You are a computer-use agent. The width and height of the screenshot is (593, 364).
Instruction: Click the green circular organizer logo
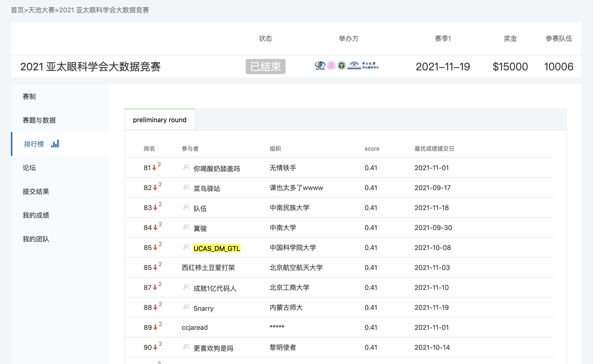tap(341, 65)
